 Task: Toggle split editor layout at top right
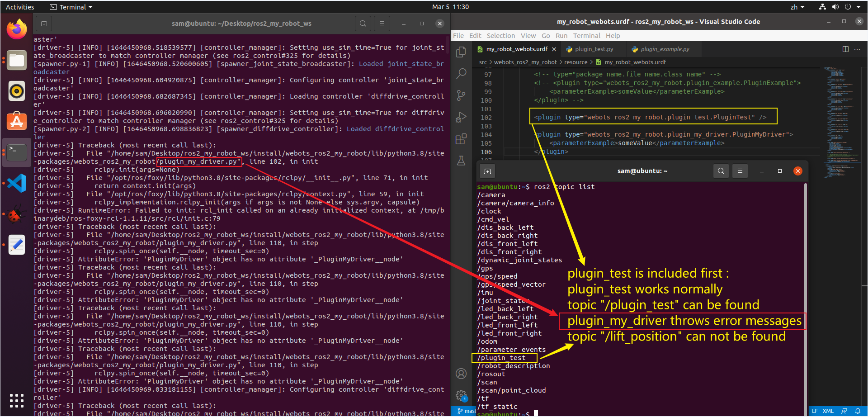845,49
